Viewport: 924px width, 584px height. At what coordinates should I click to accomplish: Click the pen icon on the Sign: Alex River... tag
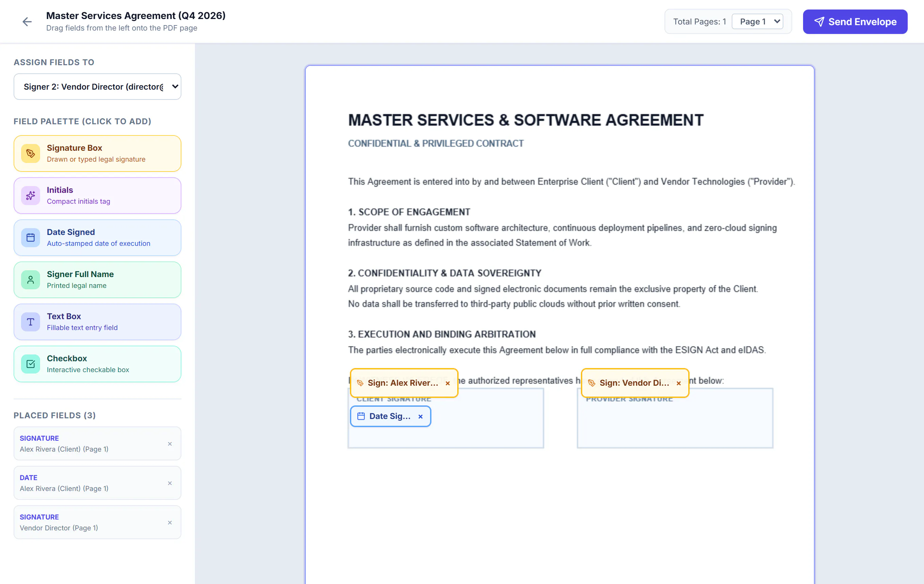[x=360, y=383]
